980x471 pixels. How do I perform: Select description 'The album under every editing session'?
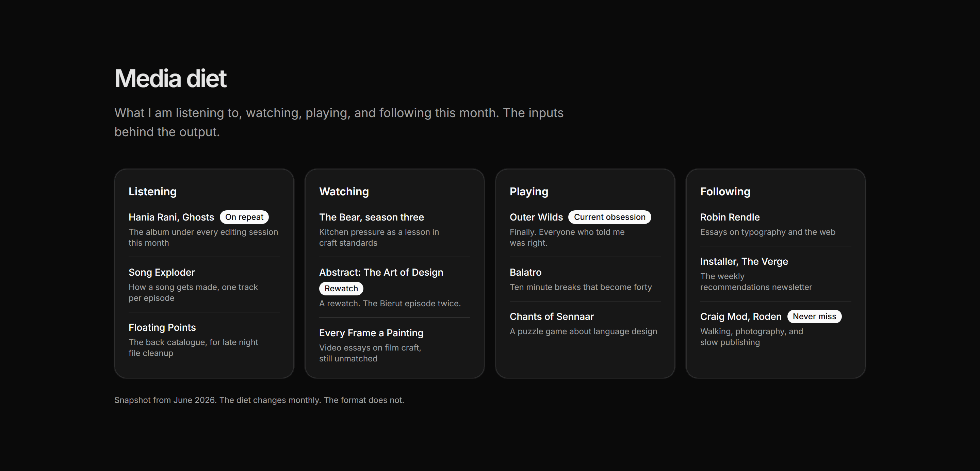click(203, 238)
